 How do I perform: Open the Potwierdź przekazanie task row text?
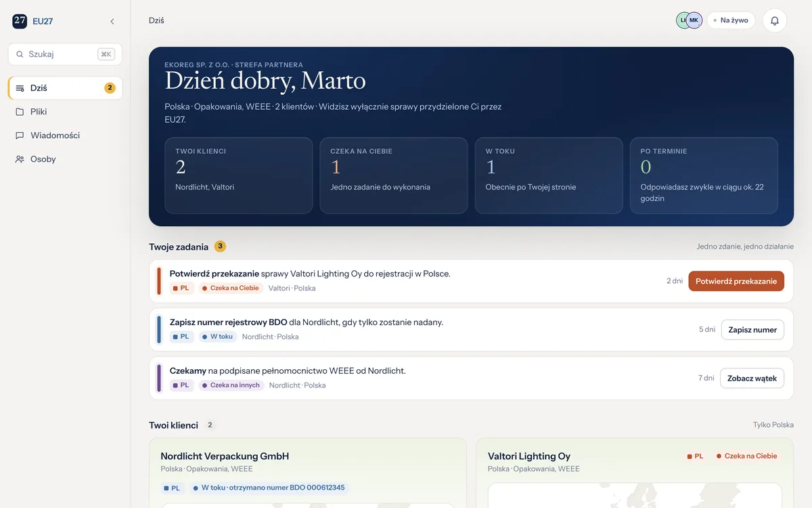coord(310,274)
